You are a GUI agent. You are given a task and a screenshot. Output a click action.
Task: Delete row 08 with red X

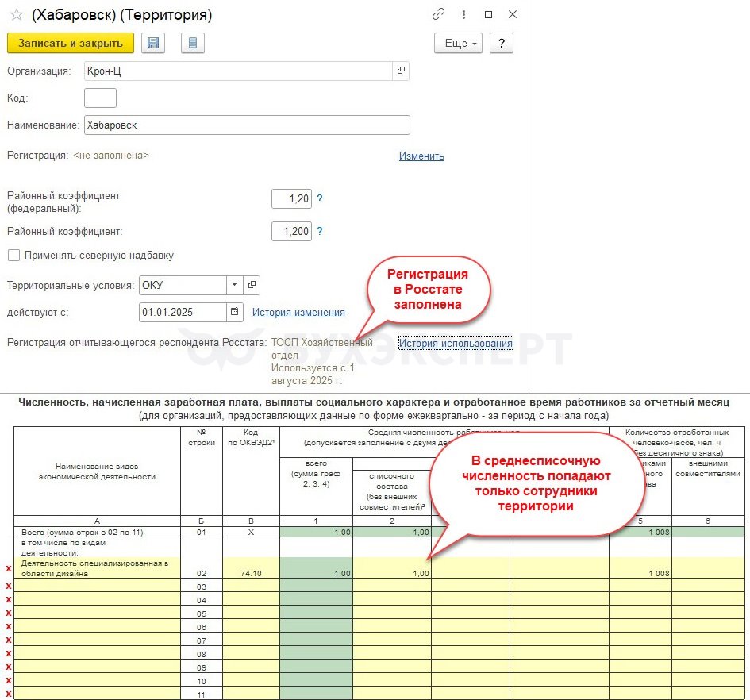[x=8, y=653]
